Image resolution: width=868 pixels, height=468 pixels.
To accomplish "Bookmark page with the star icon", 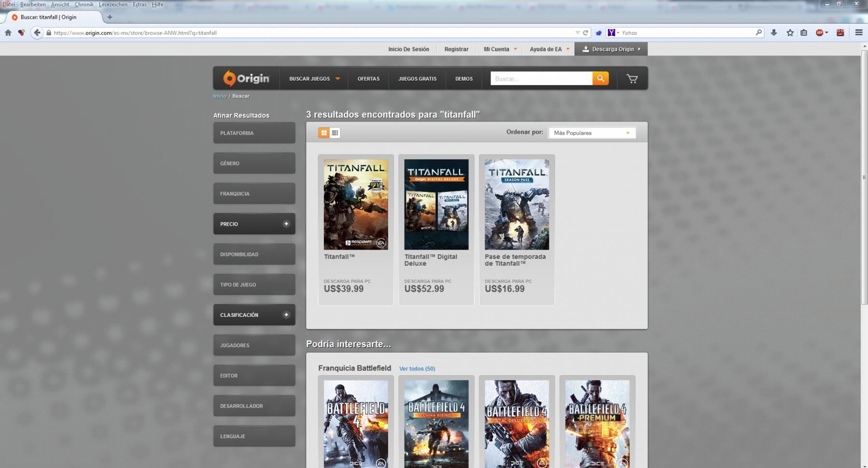I will pos(790,33).
